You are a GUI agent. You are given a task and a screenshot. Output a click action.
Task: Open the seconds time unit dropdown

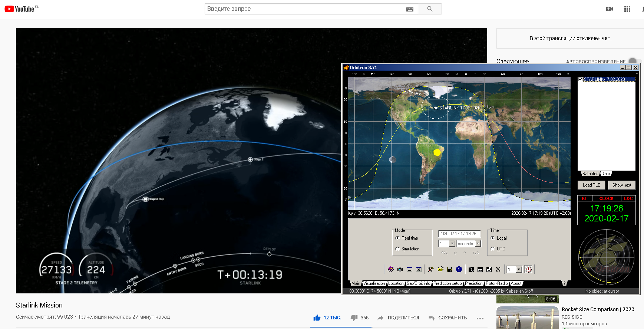(478, 244)
